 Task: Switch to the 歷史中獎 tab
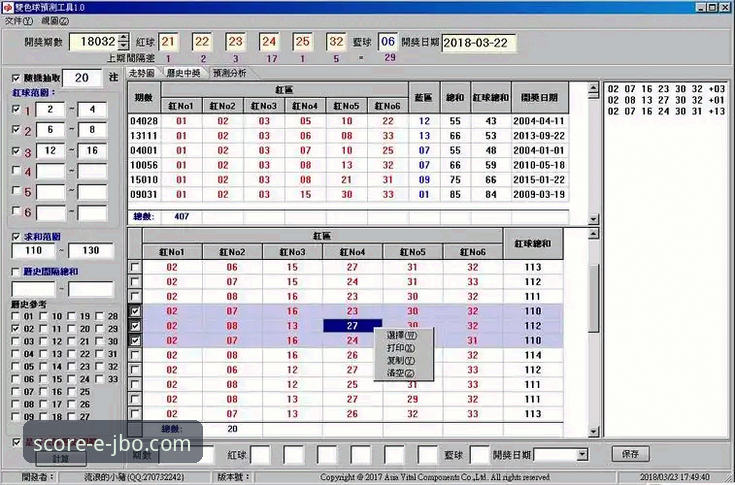184,73
